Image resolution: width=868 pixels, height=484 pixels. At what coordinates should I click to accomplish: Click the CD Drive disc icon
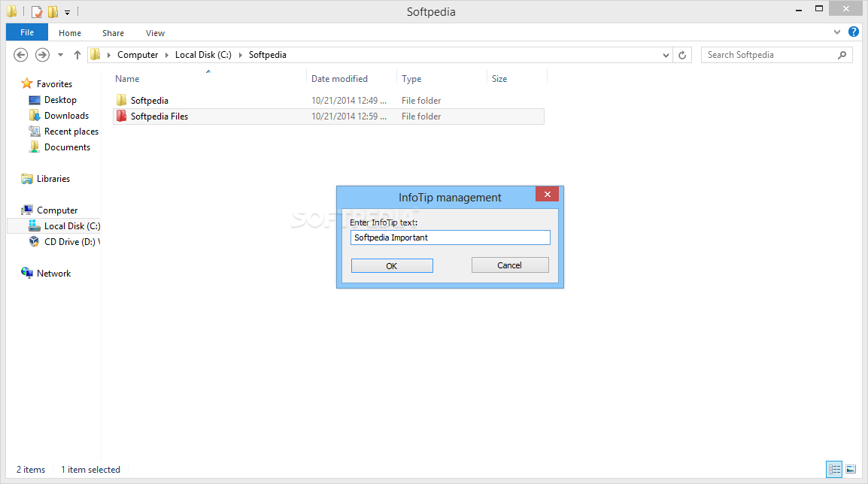pos(35,241)
